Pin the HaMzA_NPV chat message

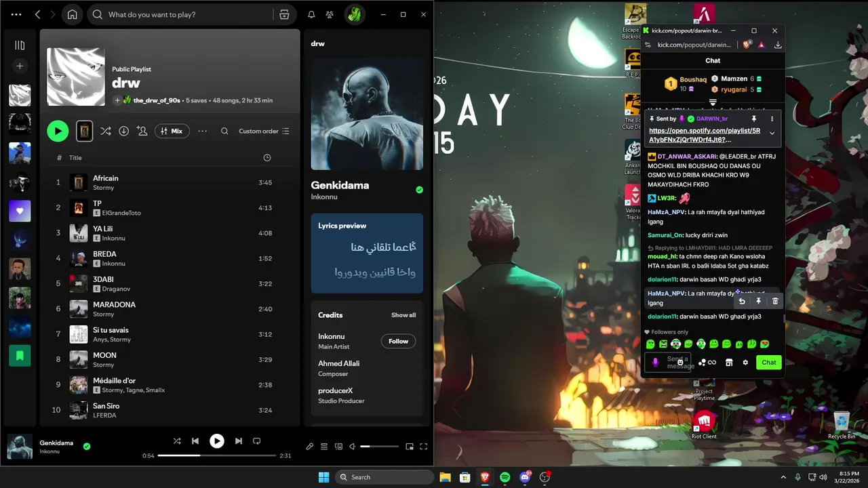coord(758,301)
